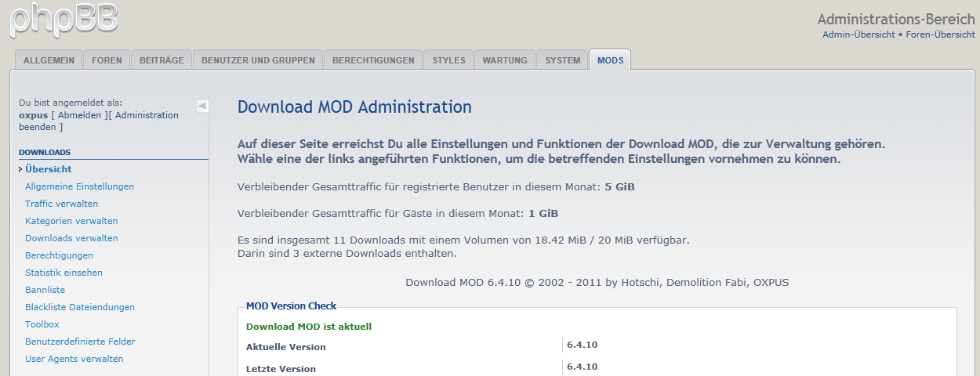Click the phpBB logo
The width and height of the screenshot is (980, 376).
63,19
